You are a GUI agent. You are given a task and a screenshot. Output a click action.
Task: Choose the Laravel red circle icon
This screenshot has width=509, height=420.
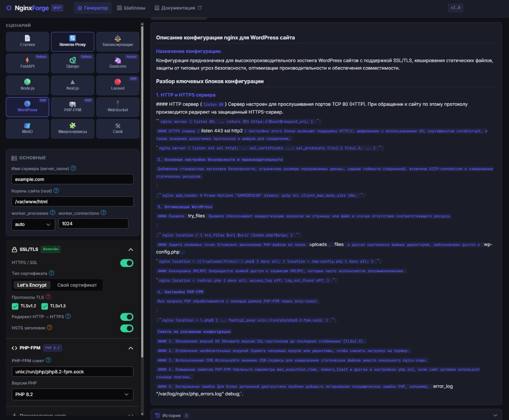118,82
